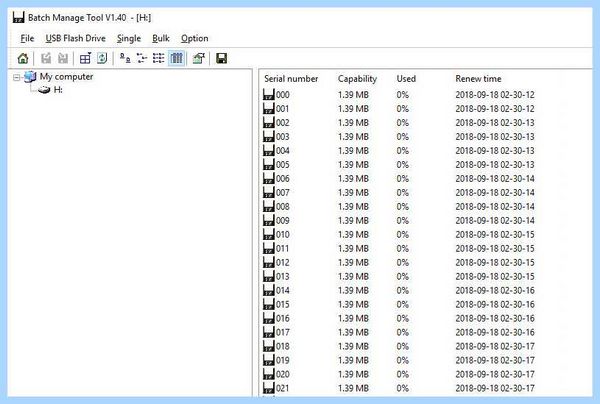The image size is (600, 404).
Task: Click the floppy icon of entry 016
Action: point(269,318)
